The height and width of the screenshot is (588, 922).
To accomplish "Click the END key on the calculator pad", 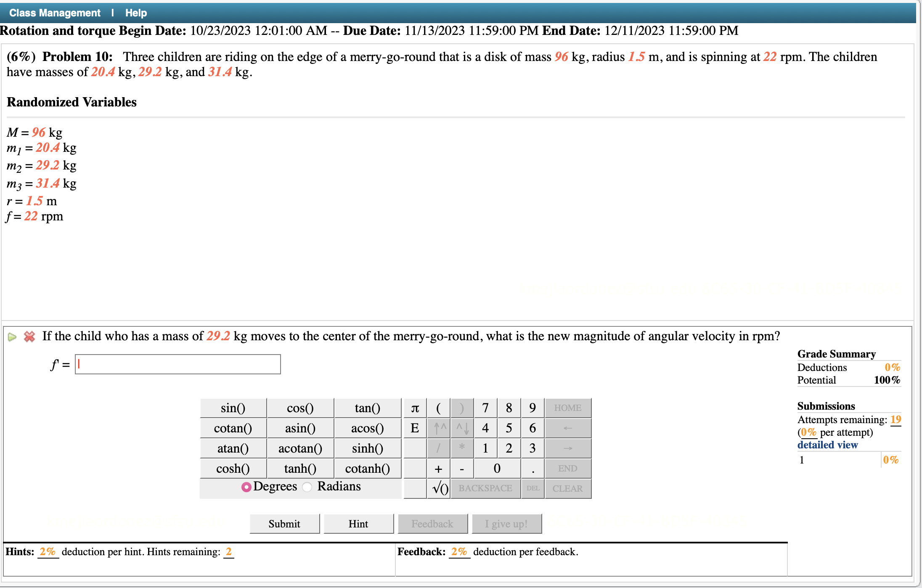I will [568, 468].
